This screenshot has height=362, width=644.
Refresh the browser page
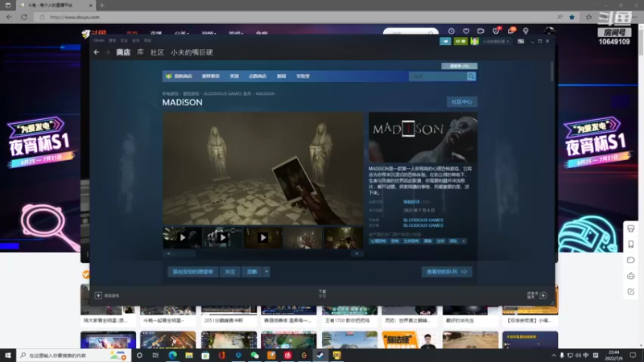[24, 17]
